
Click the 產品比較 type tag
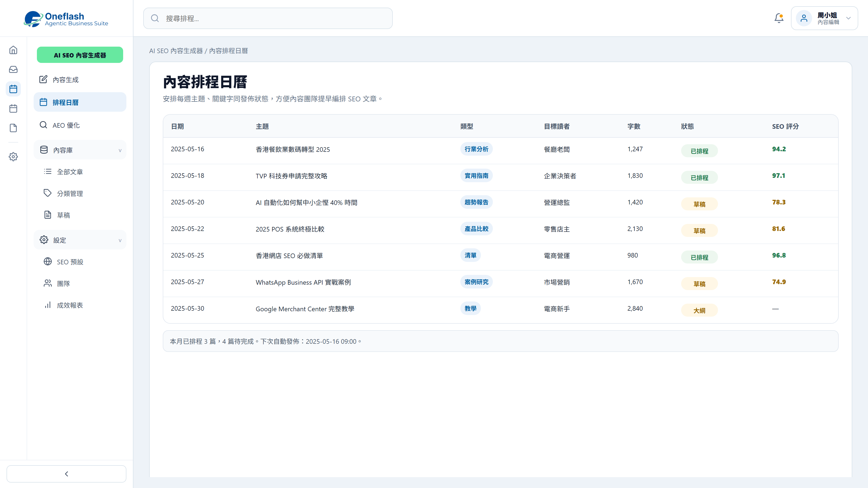pos(477,229)
